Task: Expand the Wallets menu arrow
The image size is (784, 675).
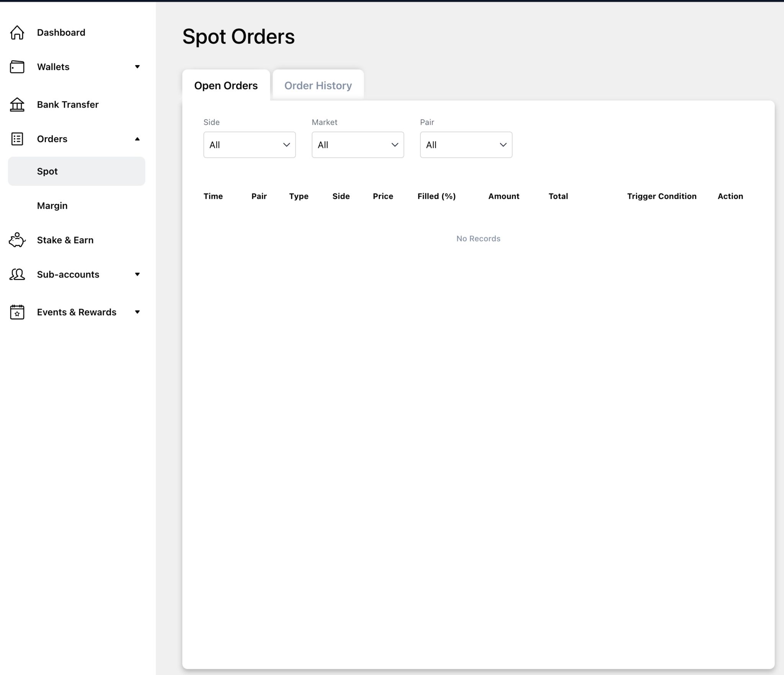Action: (x=137, y=67)
